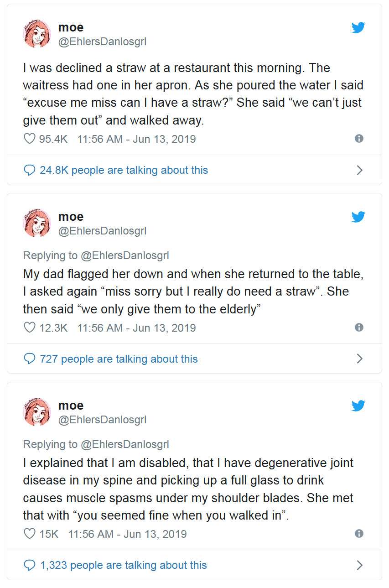
Task: Expand first tweet conversation with chevron arrow
Action: 359,170
